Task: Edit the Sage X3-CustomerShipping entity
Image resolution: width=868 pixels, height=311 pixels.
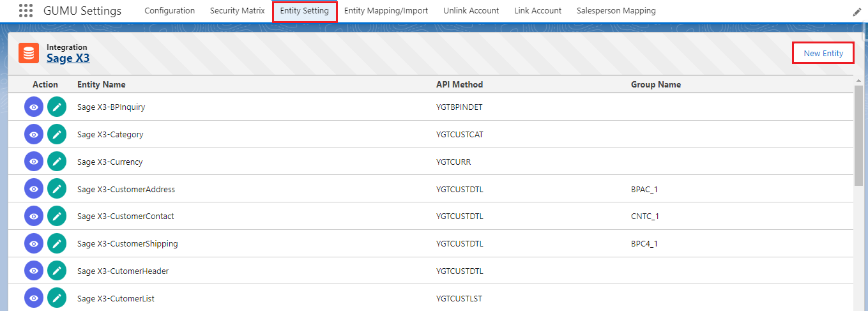Action: click(57, 244)
